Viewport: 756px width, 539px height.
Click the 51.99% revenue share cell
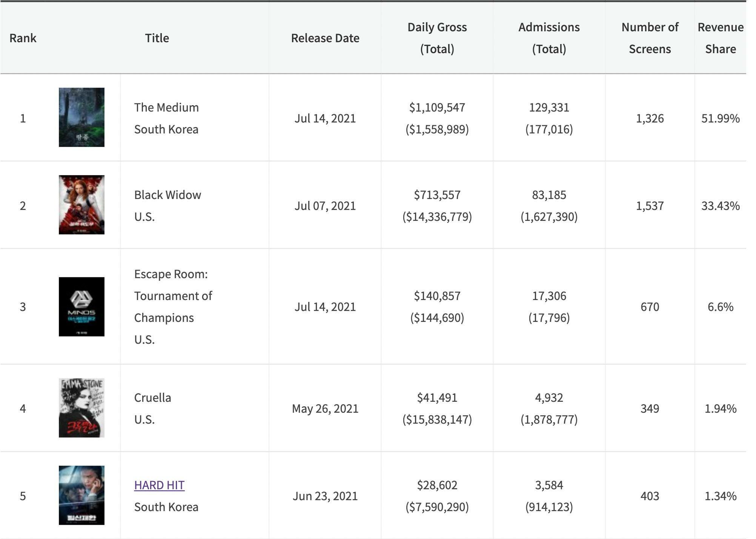[720, 118]
